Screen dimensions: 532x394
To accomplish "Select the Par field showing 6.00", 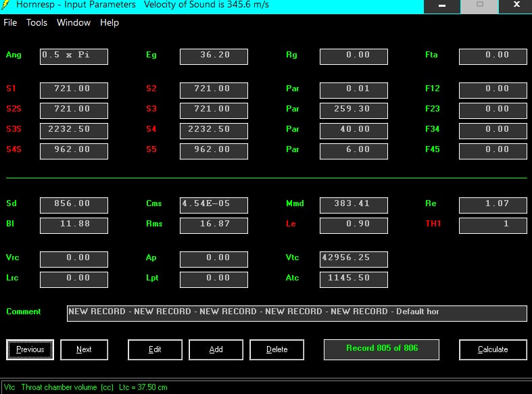I will pyautogui.click(x=354, y=151).
